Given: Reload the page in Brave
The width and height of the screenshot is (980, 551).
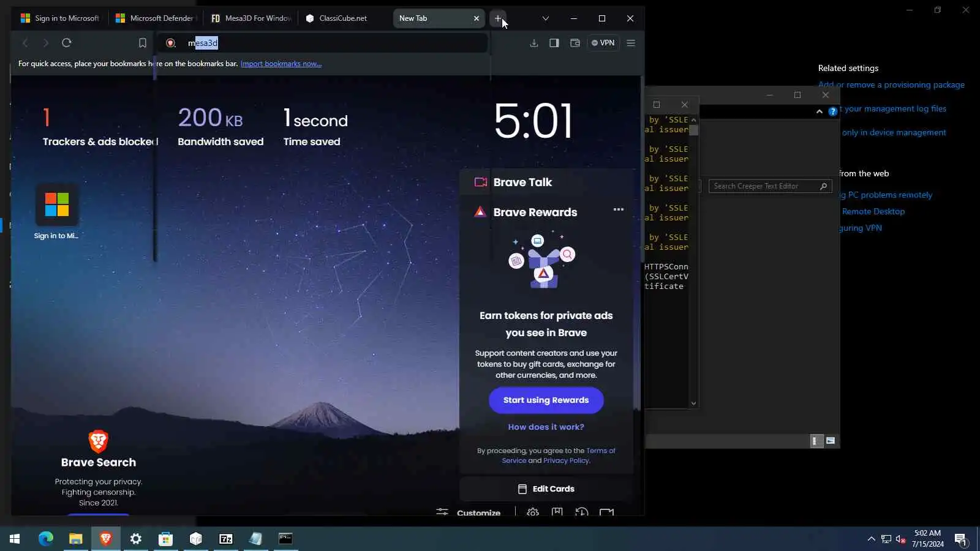Looking at the screenshot, I should (x=67, y=43).
